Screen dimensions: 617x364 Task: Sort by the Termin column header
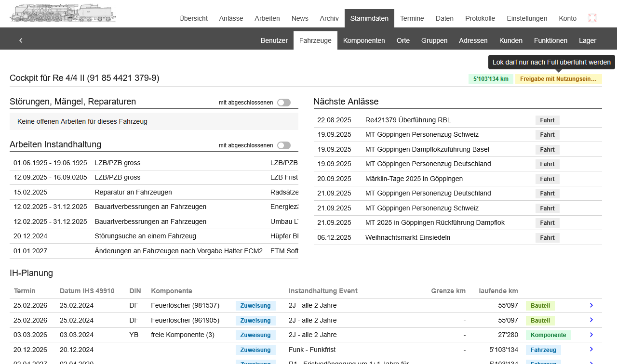pyautogui.click(x=25, y=291)
